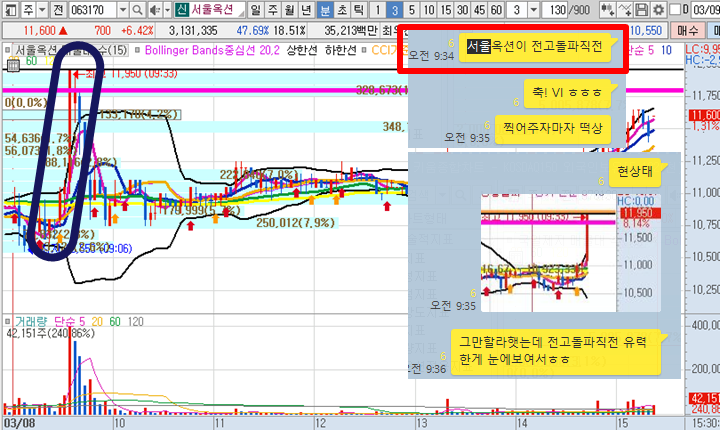The height and width of the screenshot is (430, 720).
Task: Set interval to 30 minutes
Action: pos(462,9)
